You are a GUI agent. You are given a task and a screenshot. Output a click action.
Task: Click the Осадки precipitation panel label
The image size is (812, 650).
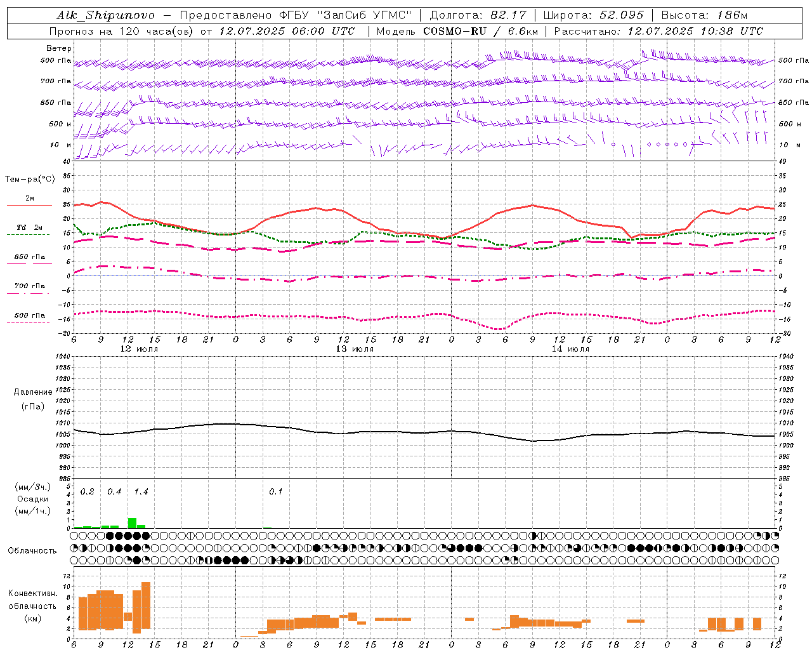(32, 499)
